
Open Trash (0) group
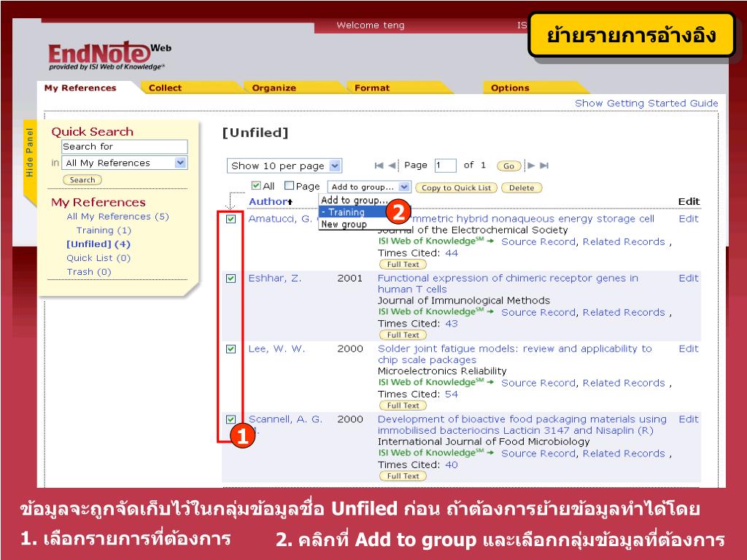pos(88,271)
